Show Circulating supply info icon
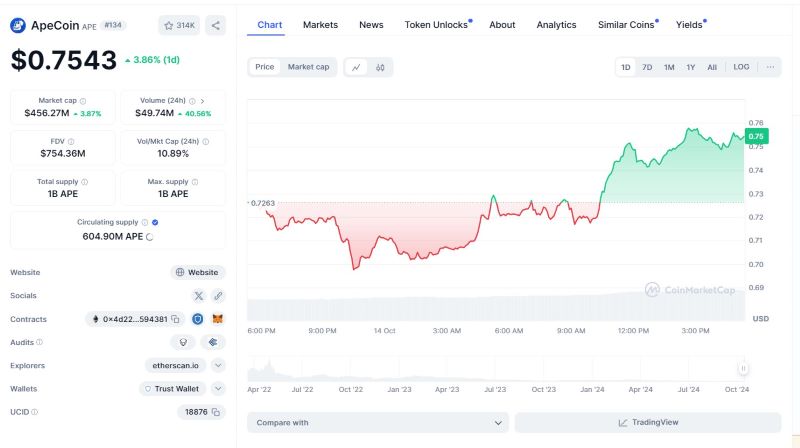The height and width of the screenshot is (448, 800). coord(145,222)
